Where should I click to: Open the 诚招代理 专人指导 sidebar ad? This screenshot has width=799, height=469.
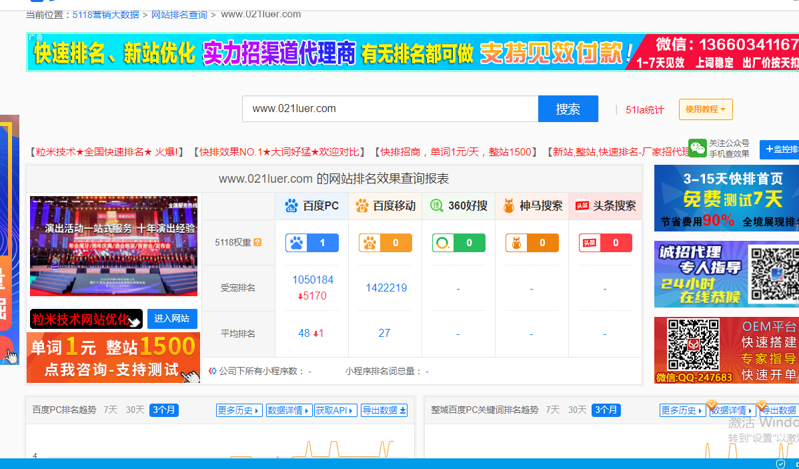click(x=727, y=274)
